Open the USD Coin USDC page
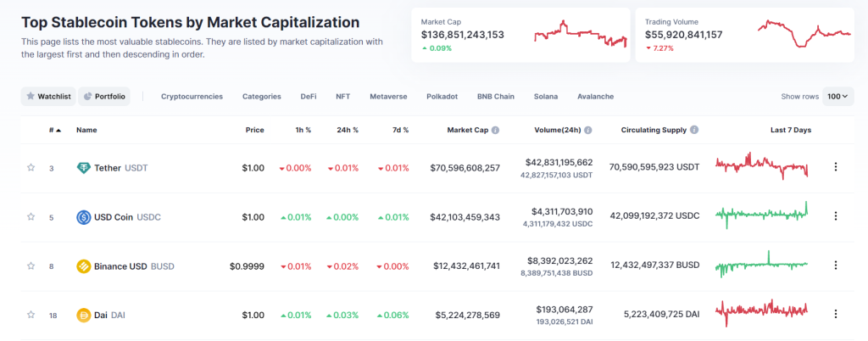The width and height of the screenshot is (868, 341). point(127,217)
